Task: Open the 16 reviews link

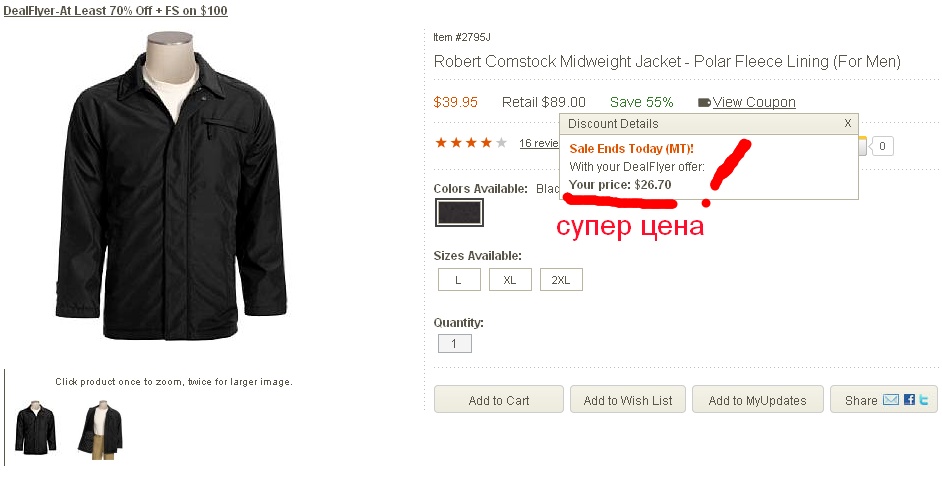Action: 539,143
